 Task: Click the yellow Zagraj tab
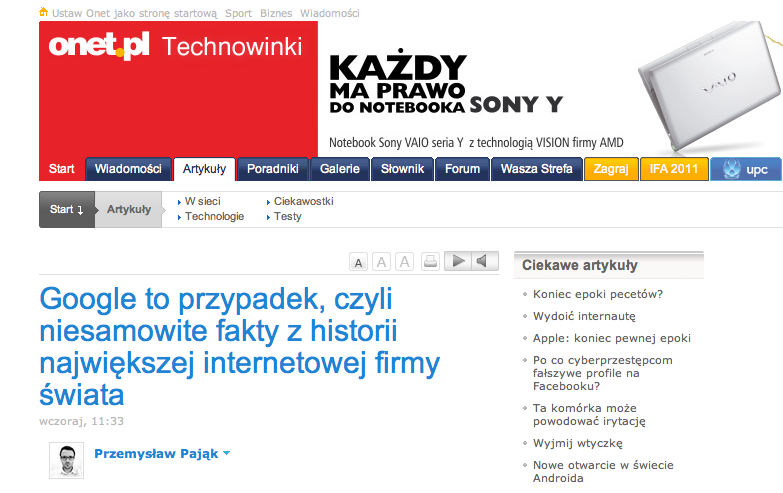point(611,169)
